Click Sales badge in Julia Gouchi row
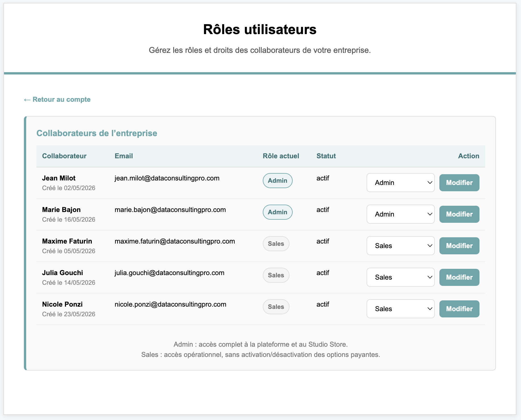This screenshot has height=420, width=521. pos(276,275)
